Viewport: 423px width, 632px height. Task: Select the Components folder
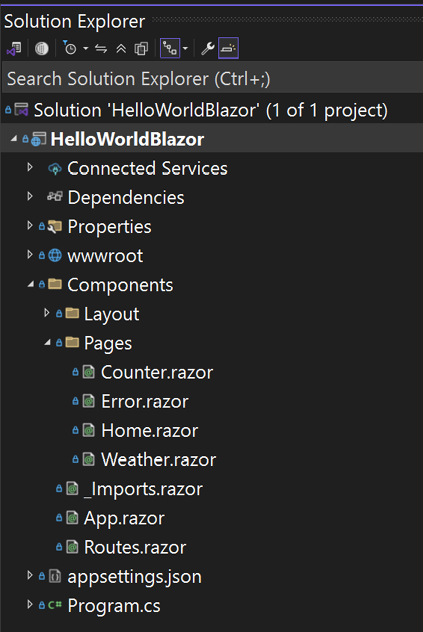(x=120, y=285)
